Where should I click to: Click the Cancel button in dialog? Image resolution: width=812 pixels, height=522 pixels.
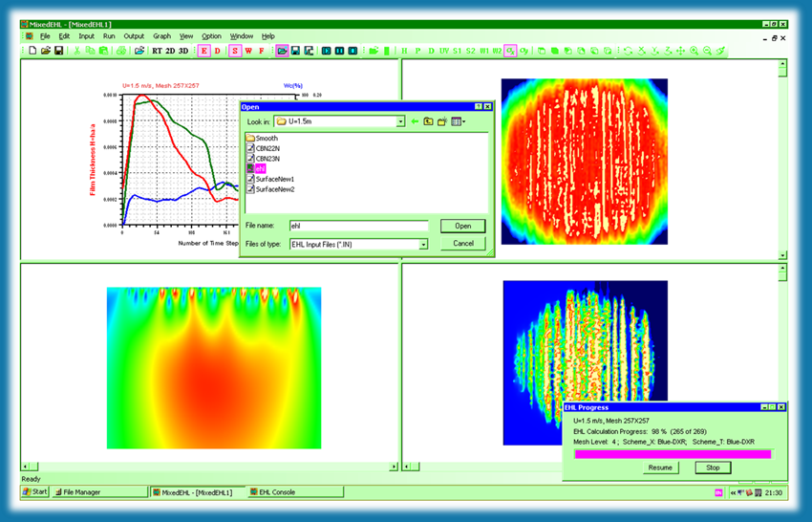463,243
